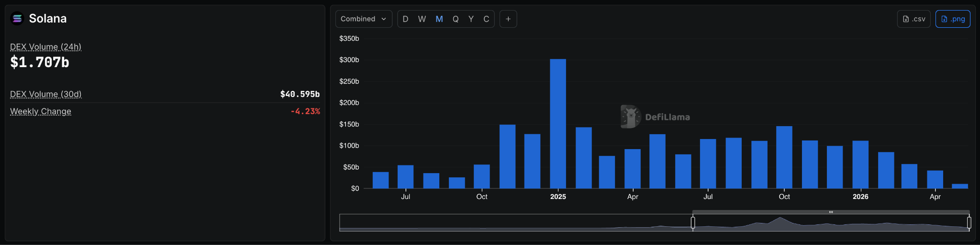Click the range selector's top drag bar
Screen dimensions: 980x245
[x=831, y=212]
